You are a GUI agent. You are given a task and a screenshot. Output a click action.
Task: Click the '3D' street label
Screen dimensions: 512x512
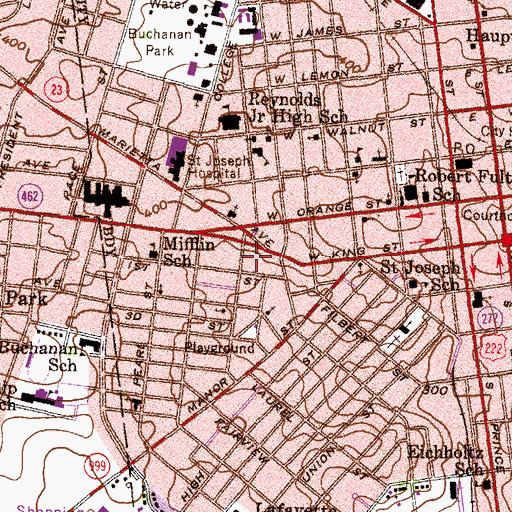pyautogui.click(x=134, y=315)
